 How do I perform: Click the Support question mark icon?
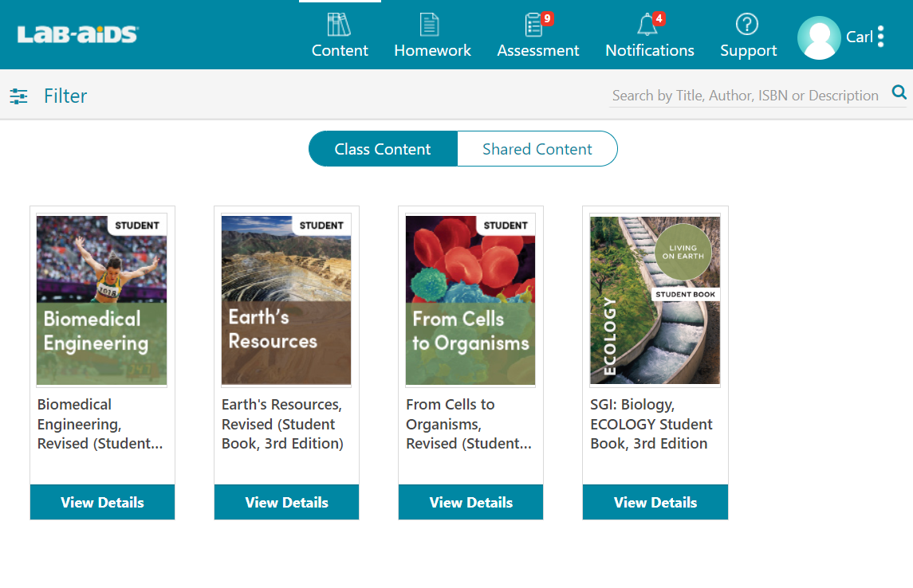(747, 25)
